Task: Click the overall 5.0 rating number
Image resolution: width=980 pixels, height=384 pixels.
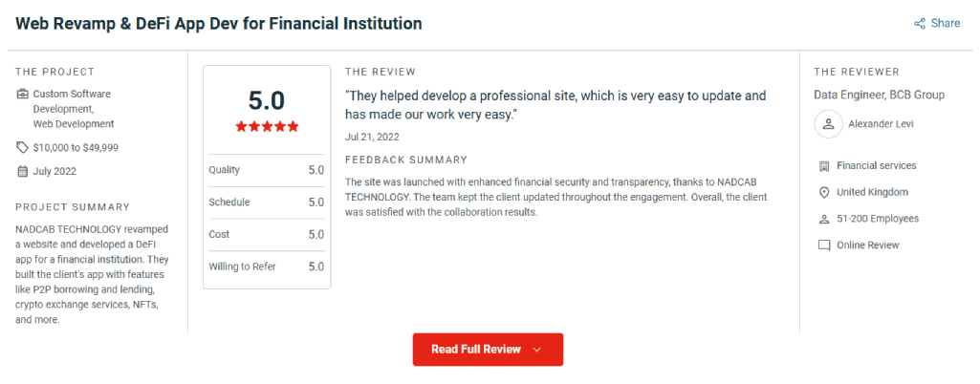Action: pyautogui.click(x=267, y=100)
